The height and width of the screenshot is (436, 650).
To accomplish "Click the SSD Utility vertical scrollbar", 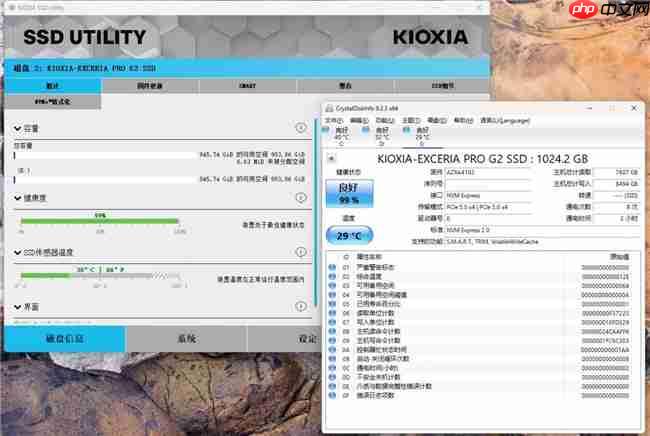I will 316,213.
